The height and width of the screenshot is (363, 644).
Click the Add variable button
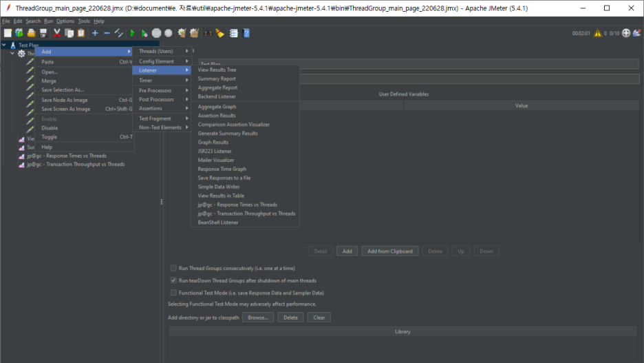coord(347,251)
